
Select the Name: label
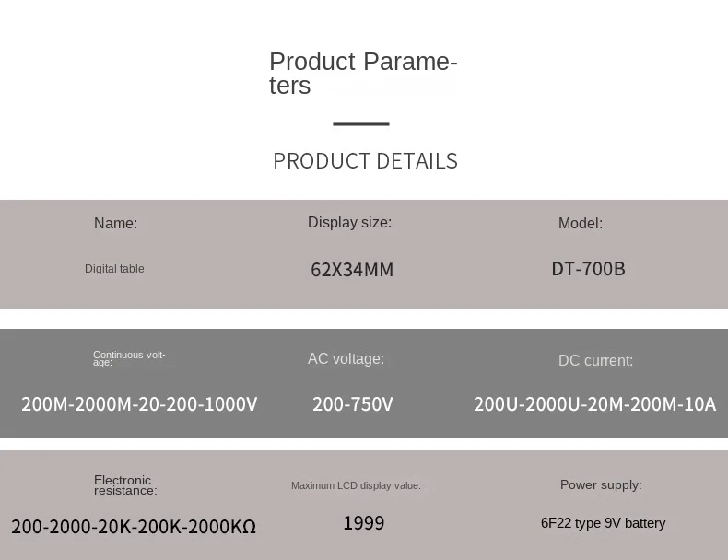115,223
